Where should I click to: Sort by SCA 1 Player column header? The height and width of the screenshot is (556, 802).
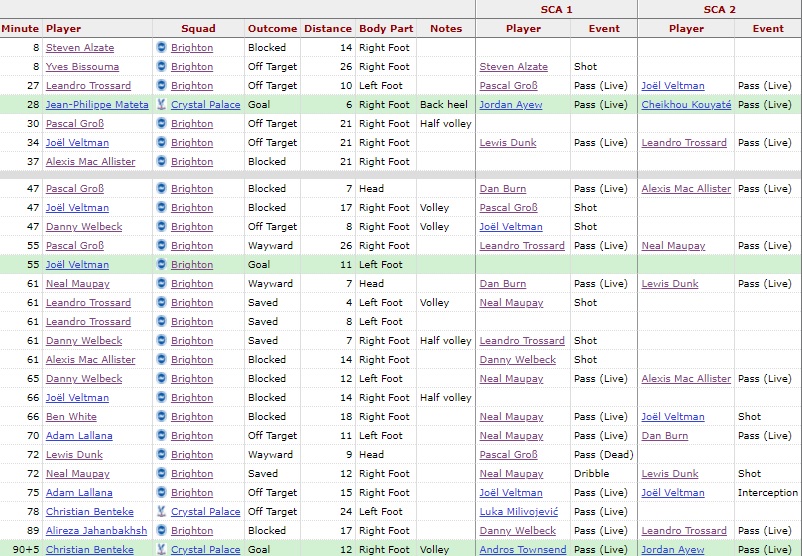coord(523,29)
